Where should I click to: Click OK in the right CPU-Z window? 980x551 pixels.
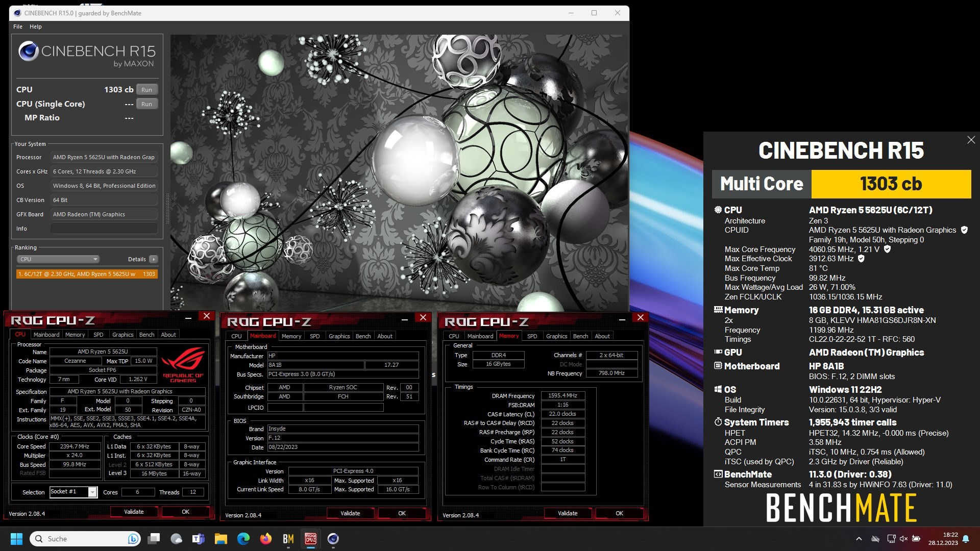coord(619,513)
